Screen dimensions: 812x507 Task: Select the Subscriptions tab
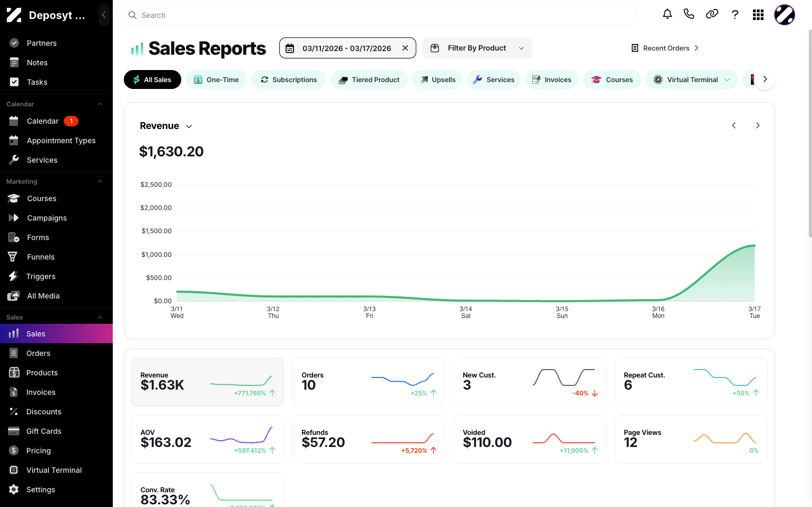coord(289,79)
